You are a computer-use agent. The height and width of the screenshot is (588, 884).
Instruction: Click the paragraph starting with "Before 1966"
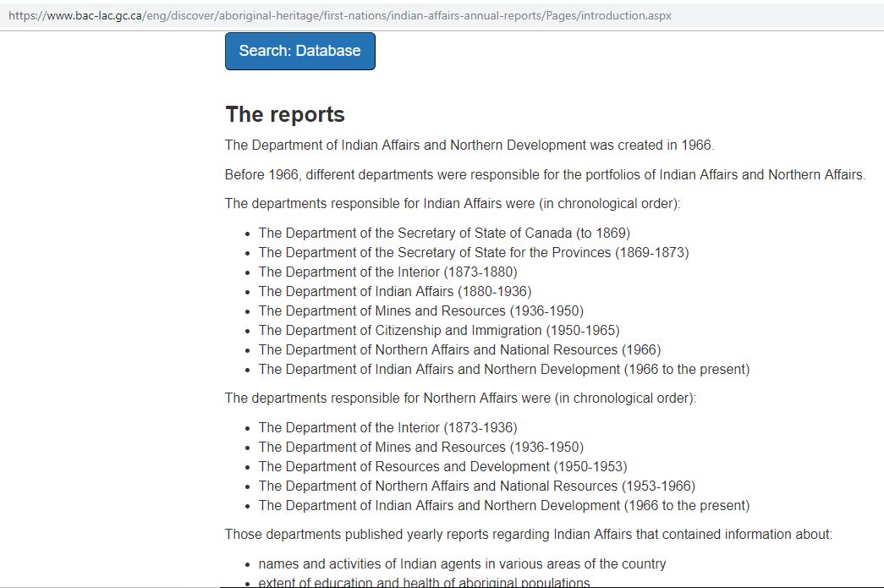(545, 174)
